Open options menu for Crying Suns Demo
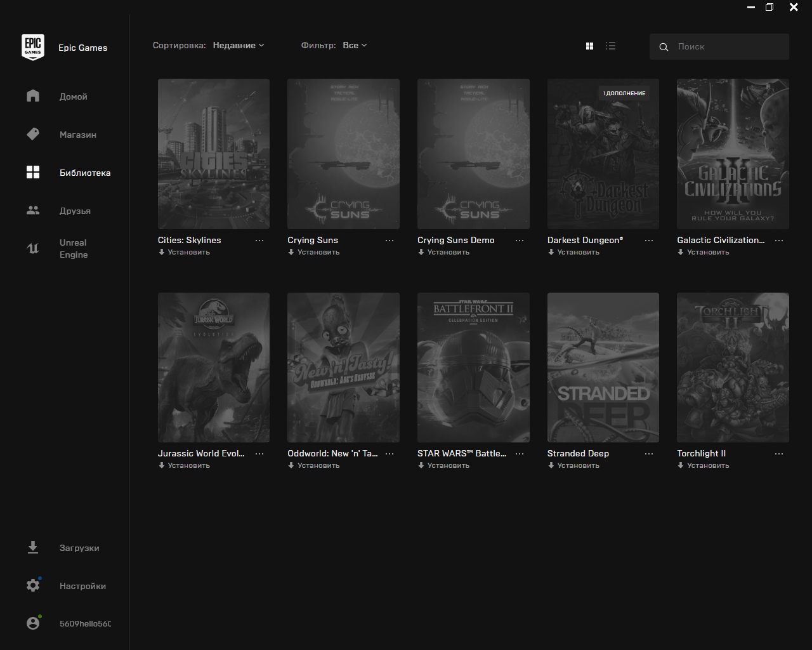812x650 pixels. pyautogui.click(x=520, y=241)
